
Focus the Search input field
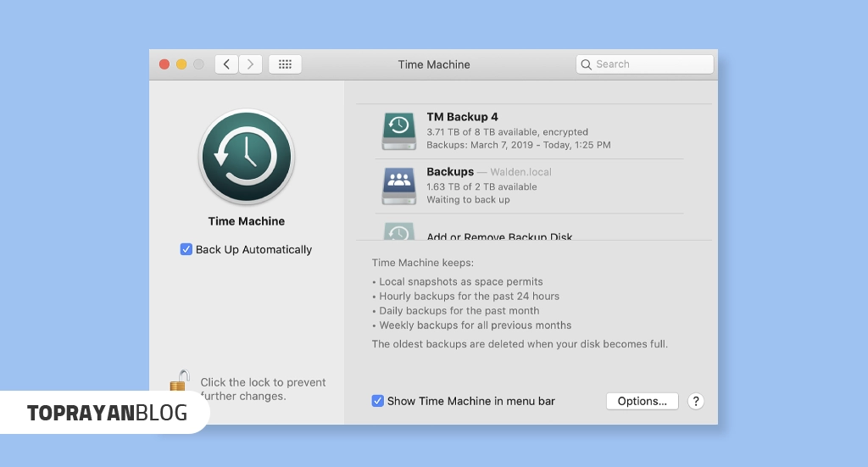645,64
